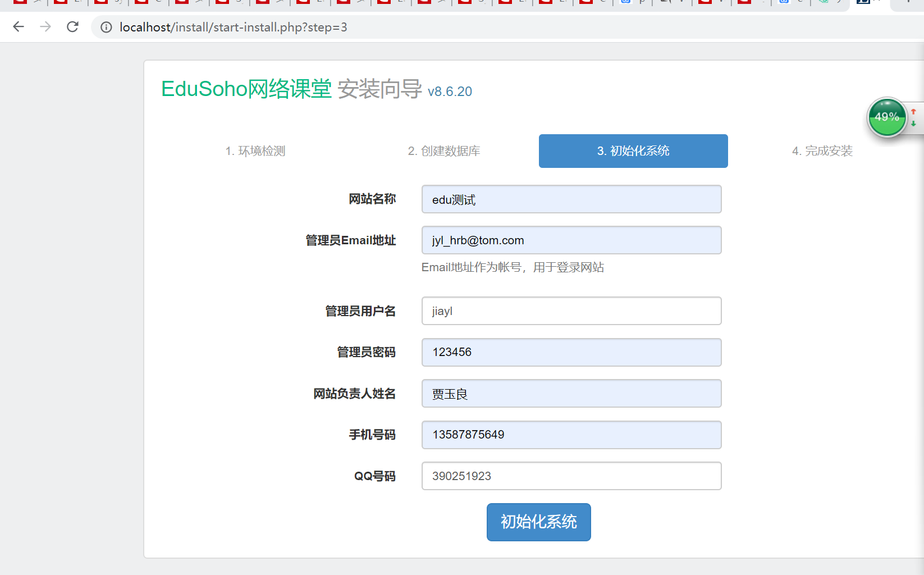Click the browser forward arrow
The height and width of the screenshot is (575, 924).
coord(45,27)
